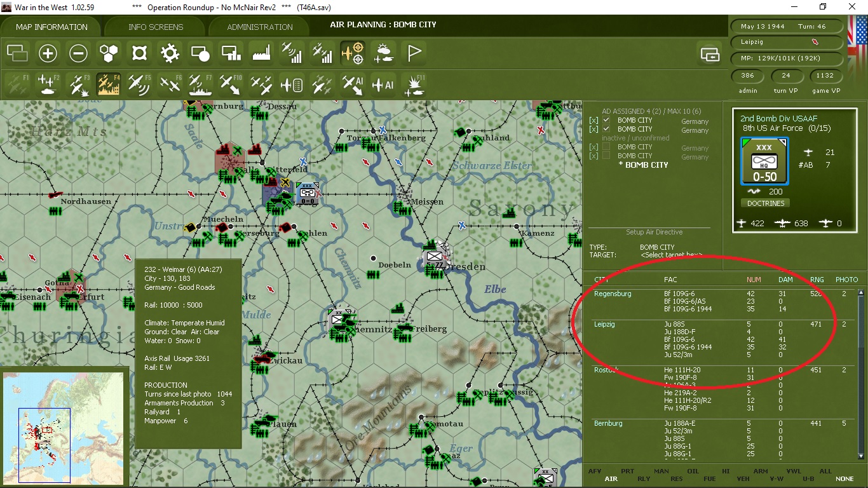Select the air targeting crosshair icon
868x488 pixels.
tap(353, 53)
